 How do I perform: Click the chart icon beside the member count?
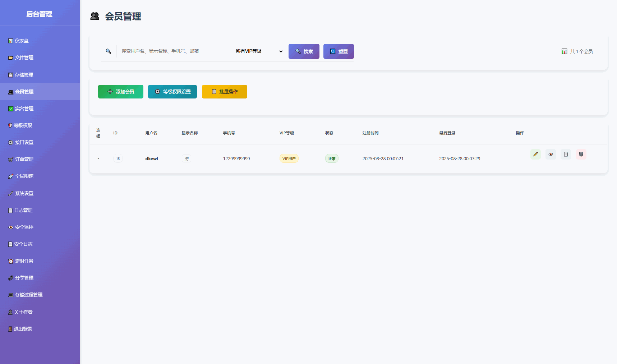click(564, 51)
